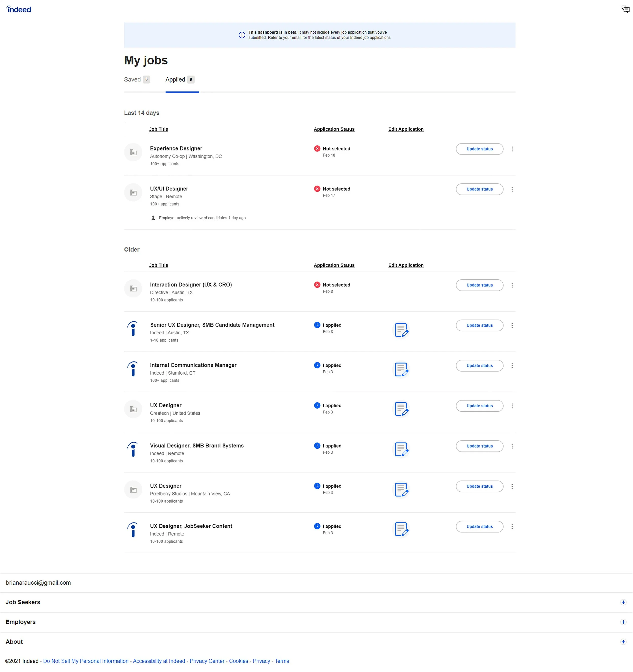This screenshot has height=672, width=633.
Task: Click Application Status header under Older
Action: coord(334,265)
